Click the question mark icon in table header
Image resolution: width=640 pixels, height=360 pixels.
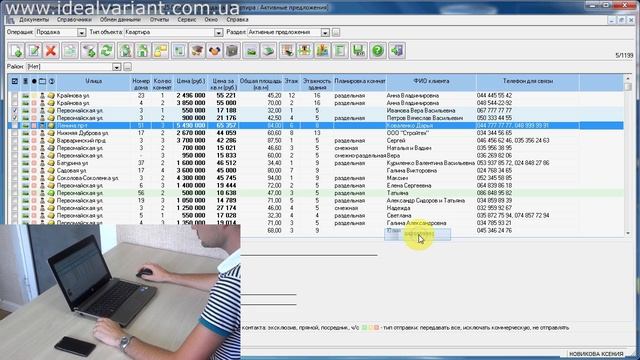tap(51, 81)
